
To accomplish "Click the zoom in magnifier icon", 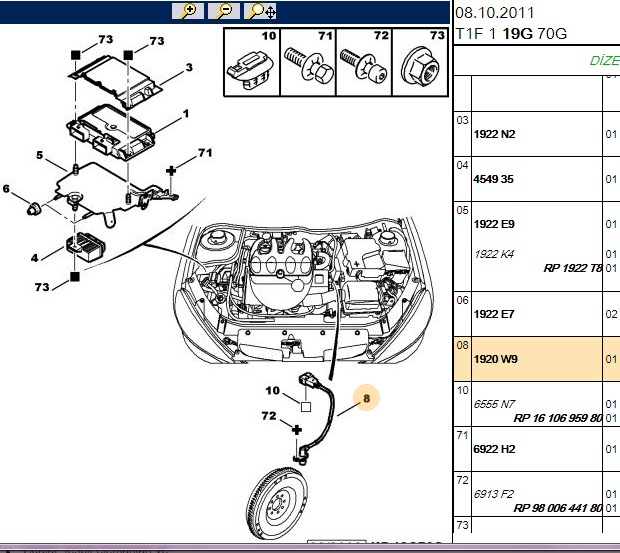I will [188, 11].
